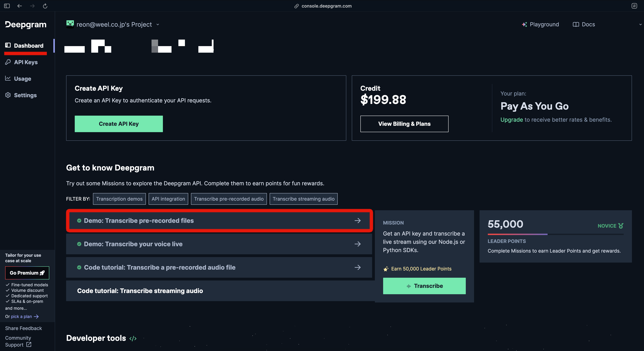The image size is (644, 351).
Task: Click the green Transcribe button
Action: pyautogui.click(x=424, y=286)
